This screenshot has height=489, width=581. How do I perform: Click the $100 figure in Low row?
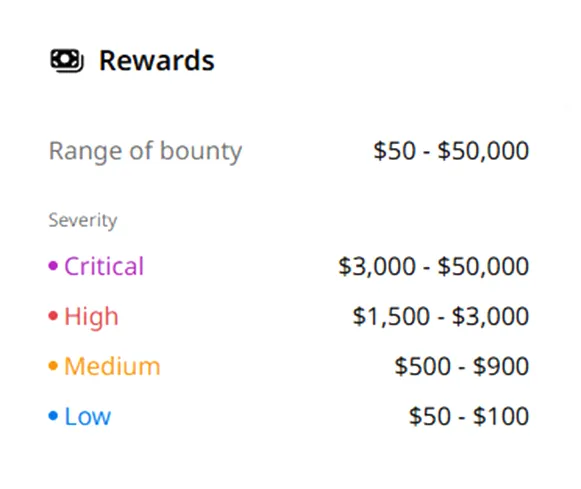point(501,416)
